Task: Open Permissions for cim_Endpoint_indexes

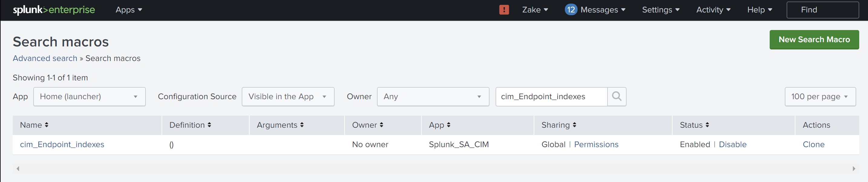Action: (x=596, y=144)
